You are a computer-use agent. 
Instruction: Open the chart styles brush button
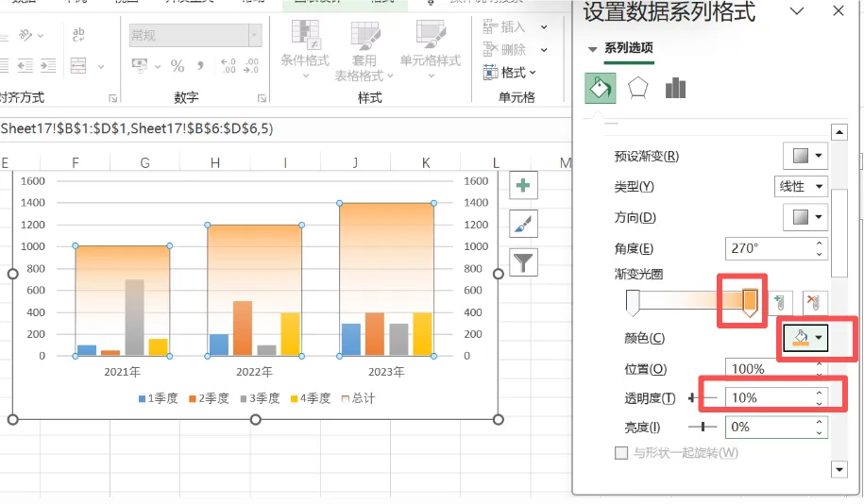pyautogui.click(x=523, y=224)
